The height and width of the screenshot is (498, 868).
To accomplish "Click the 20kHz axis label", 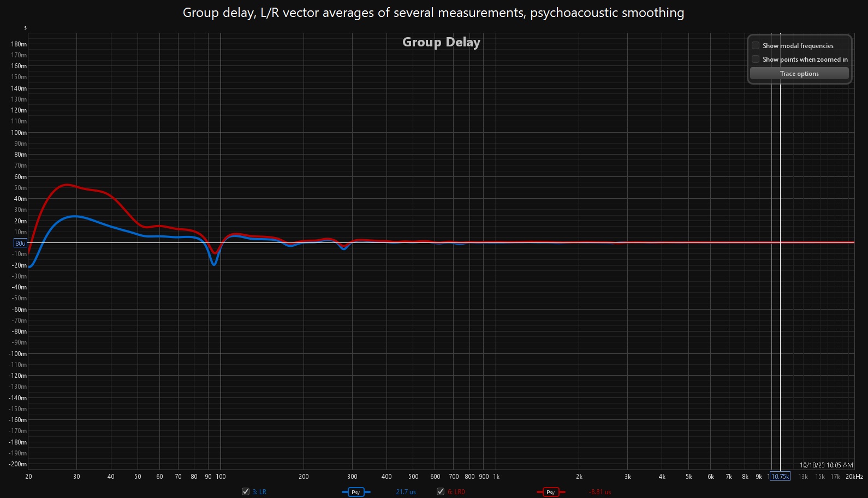I will click(854, 477).
